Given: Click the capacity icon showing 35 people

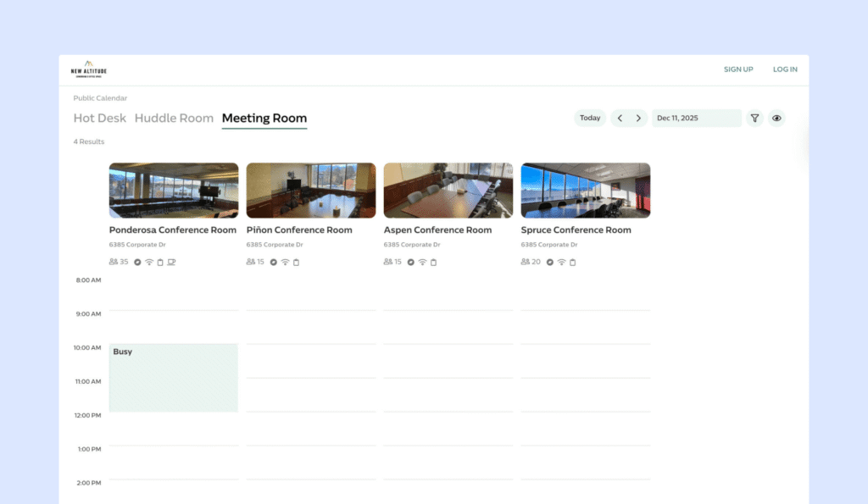Looking at the screenshot, I should pos(114,262).
